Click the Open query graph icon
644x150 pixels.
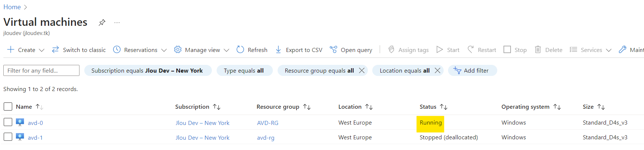click(333, 49)
